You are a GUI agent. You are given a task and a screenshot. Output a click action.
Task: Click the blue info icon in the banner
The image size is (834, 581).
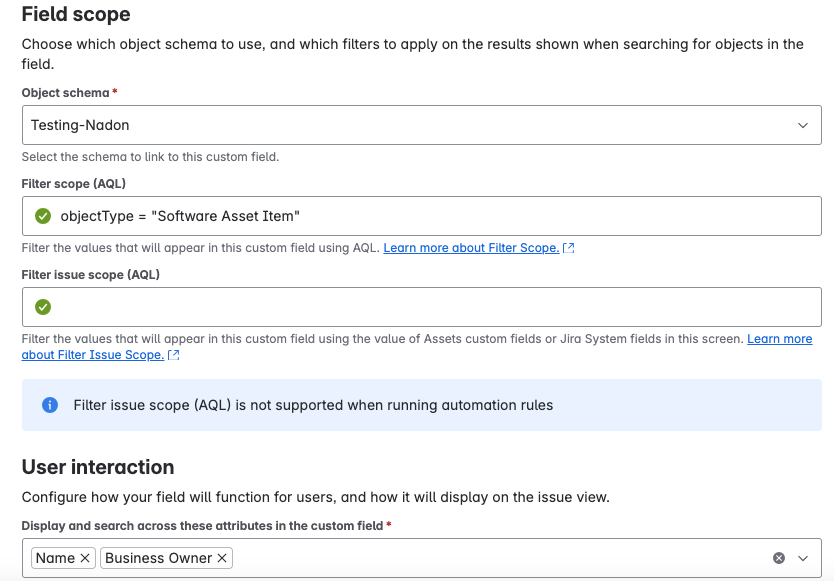pos(46,404)
